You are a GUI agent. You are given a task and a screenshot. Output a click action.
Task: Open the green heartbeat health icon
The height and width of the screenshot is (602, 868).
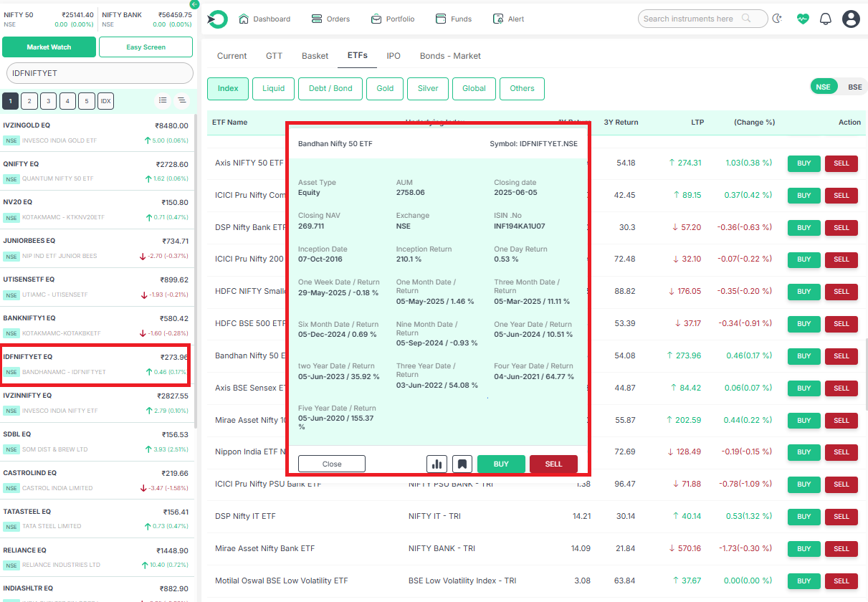click(803, 19)
